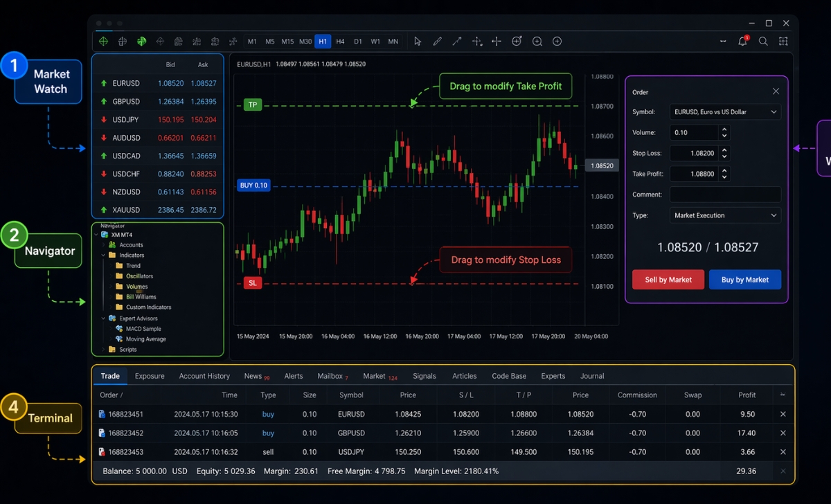
Task: Click the Buy by Market button
Action: click(x=745, y=279)
